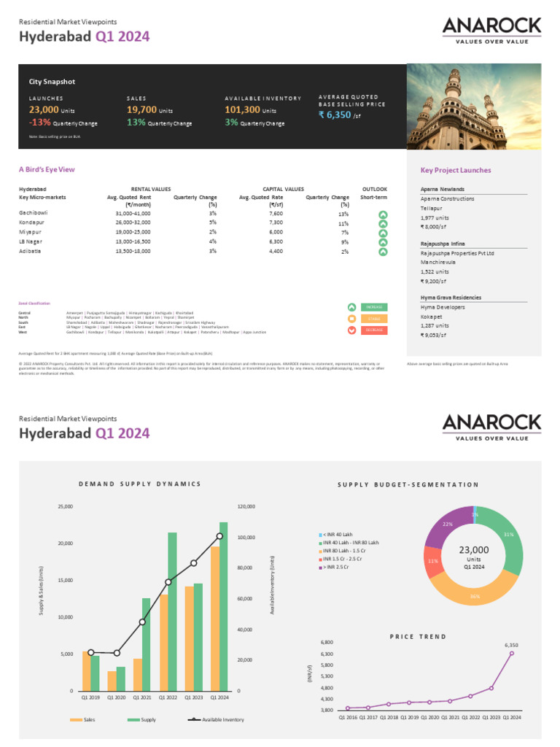
Task: Click the 'Miyapur' micro-market row label
Action: click(30, 233)
